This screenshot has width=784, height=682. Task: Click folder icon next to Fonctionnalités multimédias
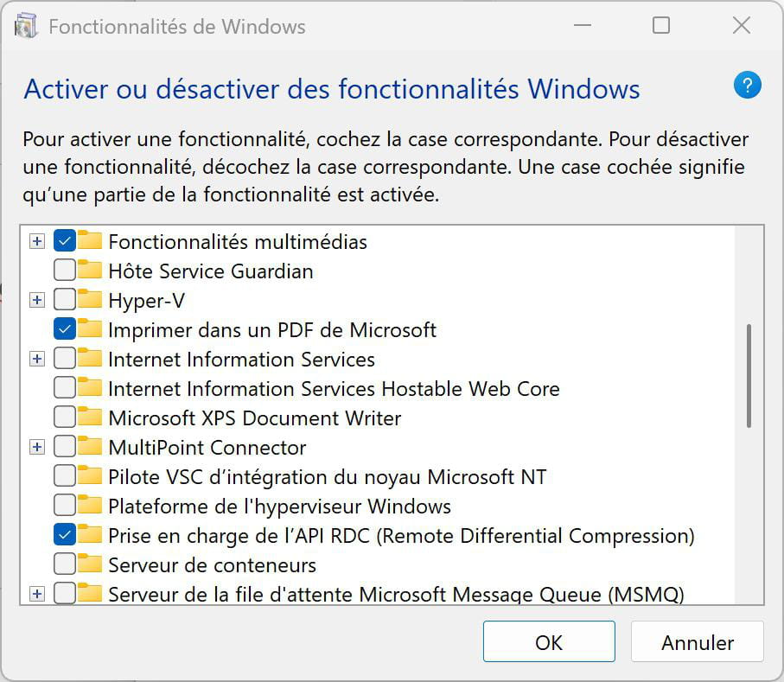coord(90,240)
